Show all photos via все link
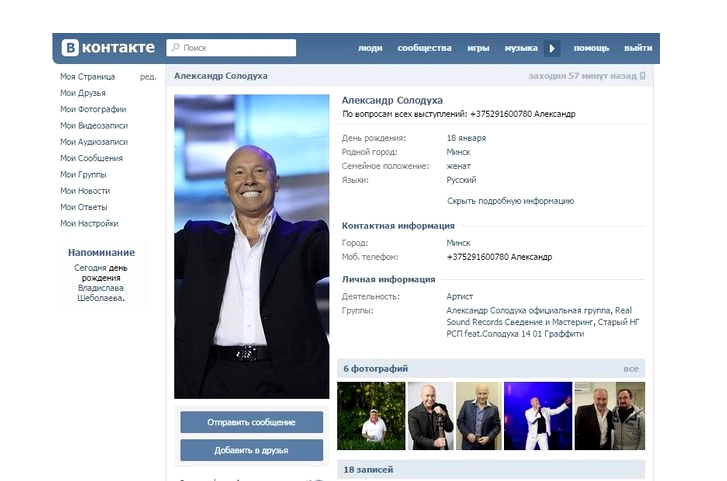727x481 pixels. [x=631, y=369]
